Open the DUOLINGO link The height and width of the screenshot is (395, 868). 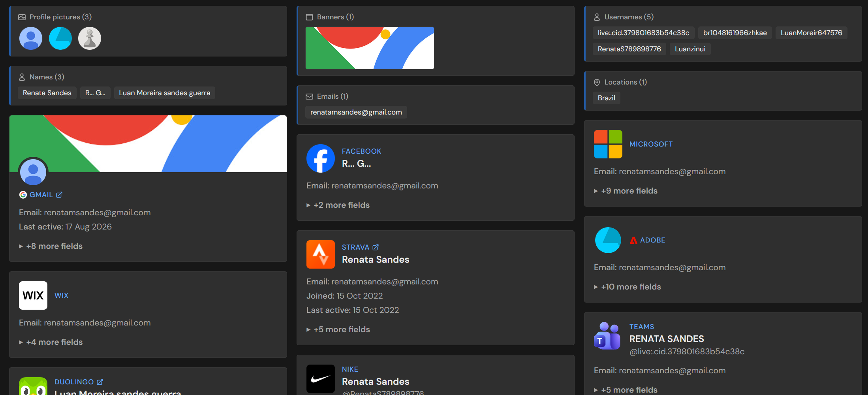coord(74,382)
